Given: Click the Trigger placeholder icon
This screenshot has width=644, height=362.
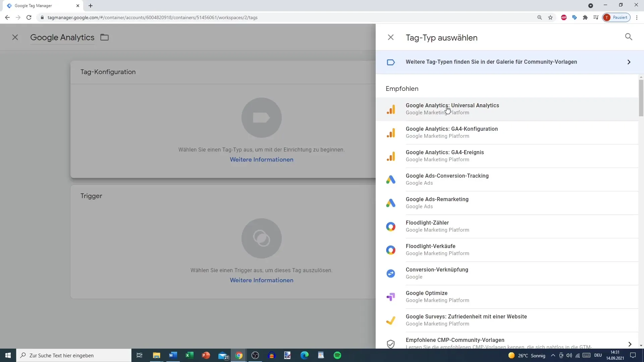Looking at the screenshot, I should (x=262, y=238).
